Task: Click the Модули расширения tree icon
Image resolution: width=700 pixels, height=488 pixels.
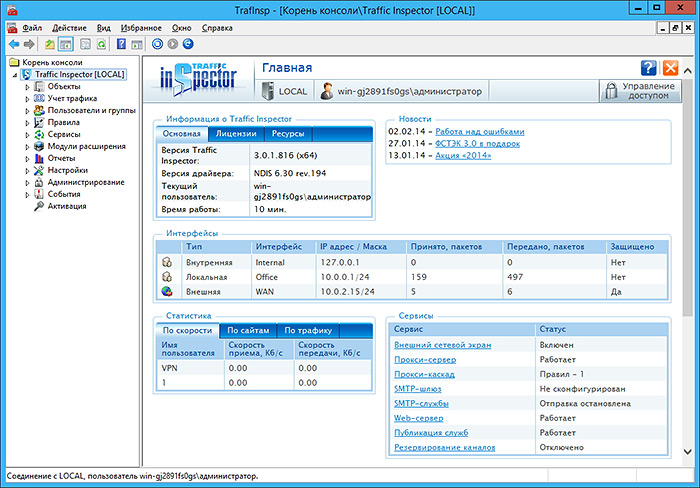Action: (x=39, y=146)
